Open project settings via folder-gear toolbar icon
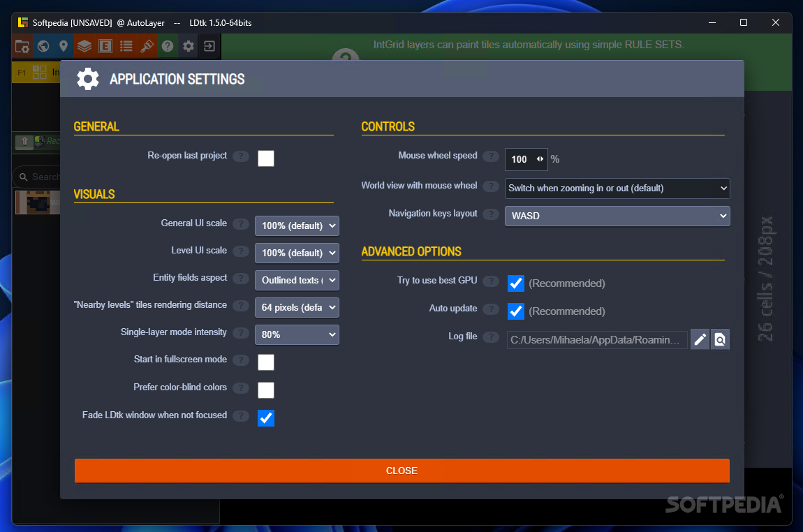This screenshot has width=803, height=532. 22,47
